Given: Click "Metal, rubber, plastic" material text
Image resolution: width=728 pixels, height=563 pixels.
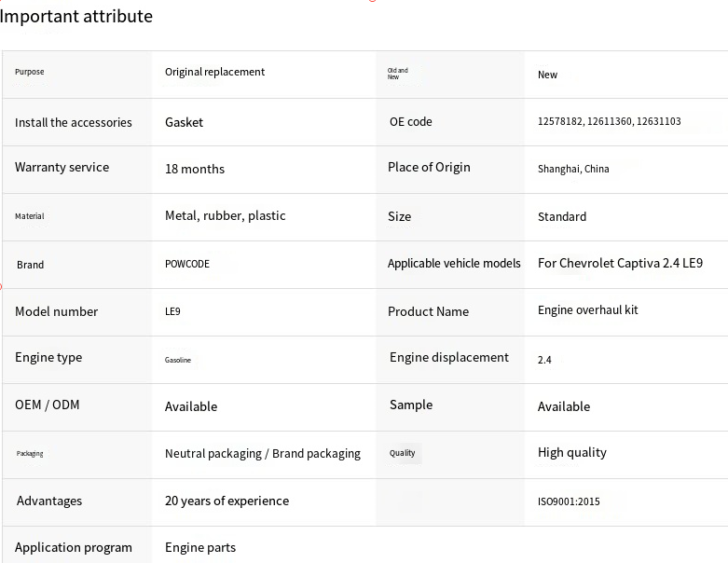Looking at the screenshot, I should click(x=225, y=215).
